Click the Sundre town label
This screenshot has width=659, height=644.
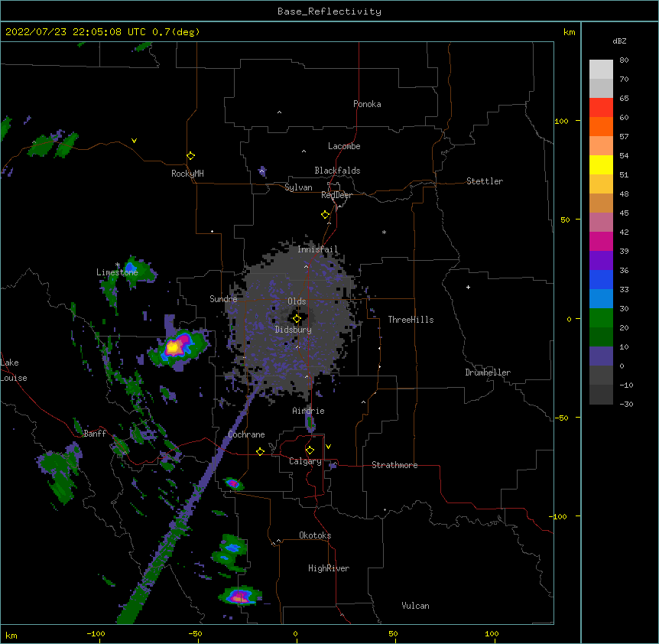223,299
